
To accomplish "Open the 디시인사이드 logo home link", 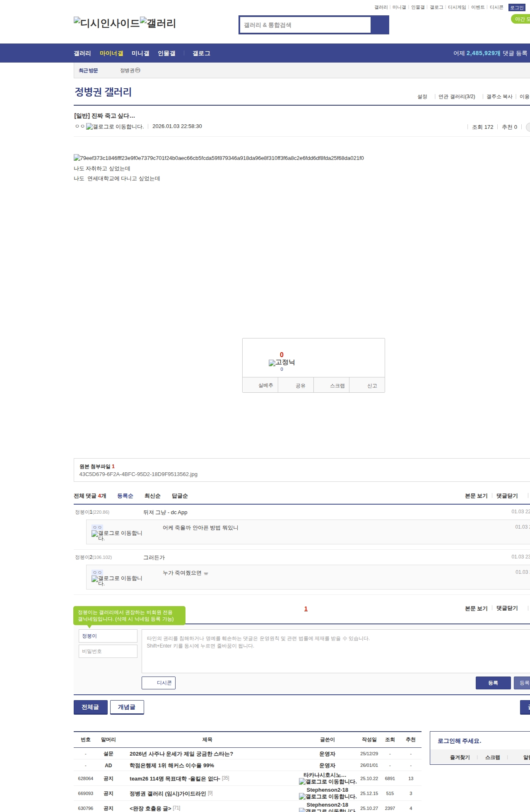I will (107, 23).
